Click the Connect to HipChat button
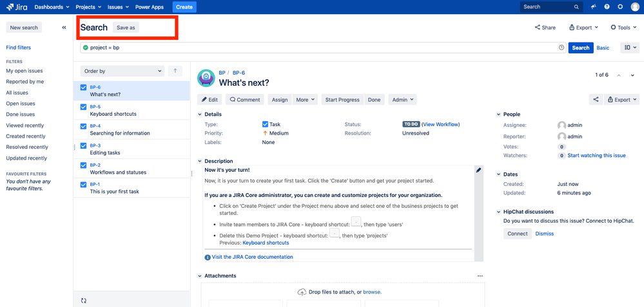The height and width of the screenshot is (307, 644). pos(518,234)
